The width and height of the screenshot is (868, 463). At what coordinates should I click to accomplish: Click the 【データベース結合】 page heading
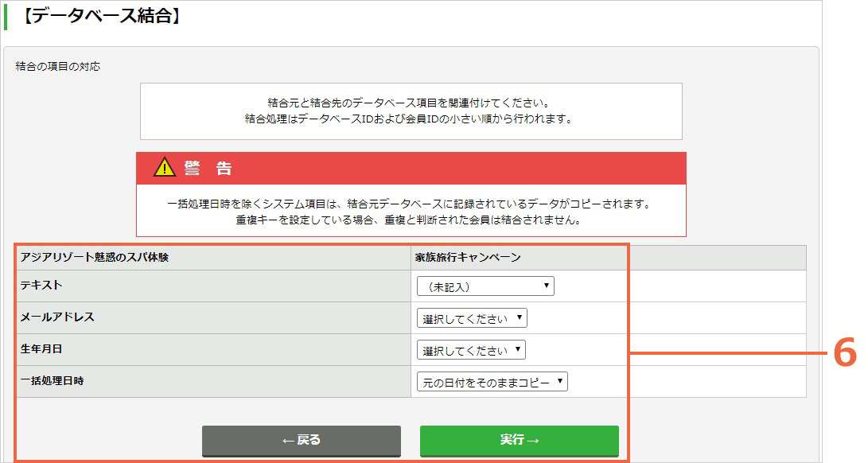tap(101, 16)
